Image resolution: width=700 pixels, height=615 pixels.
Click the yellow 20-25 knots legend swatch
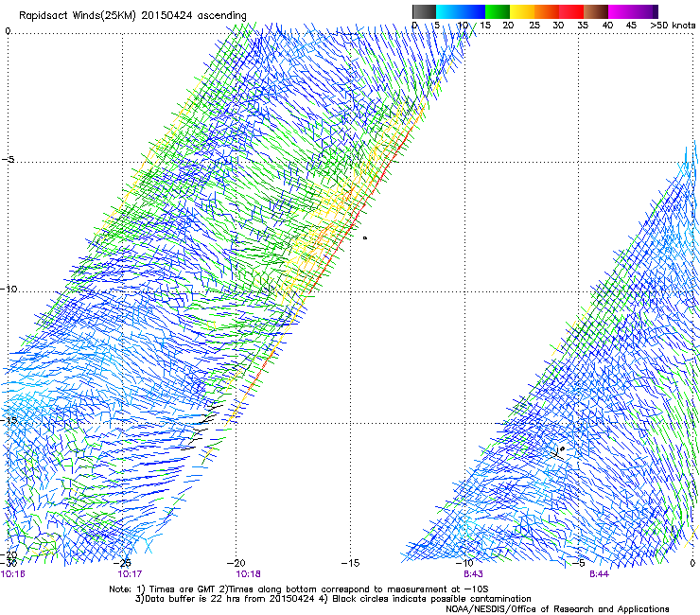pyautogui.click(x=522, y=11)
